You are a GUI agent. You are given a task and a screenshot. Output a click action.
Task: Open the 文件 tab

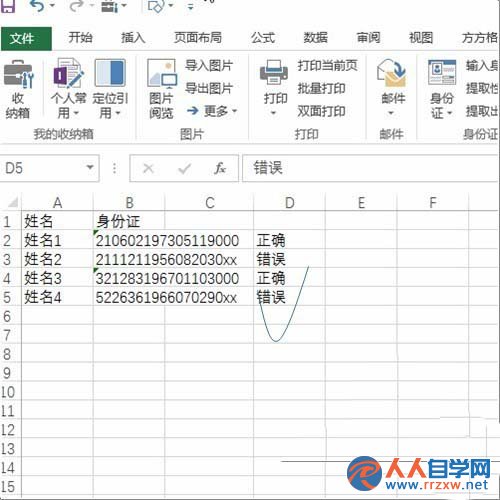(x=26, y=39)
